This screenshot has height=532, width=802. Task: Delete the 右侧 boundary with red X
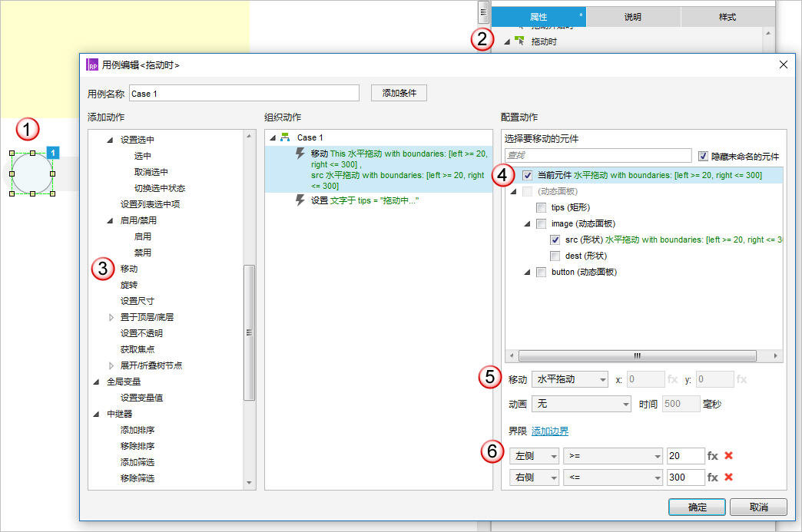point(729,477)
